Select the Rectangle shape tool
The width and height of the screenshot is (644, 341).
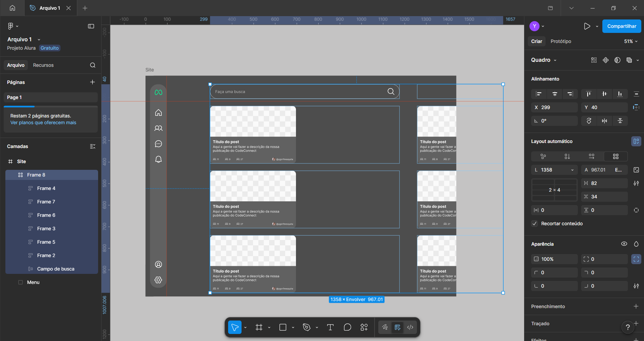pos(283,327)
